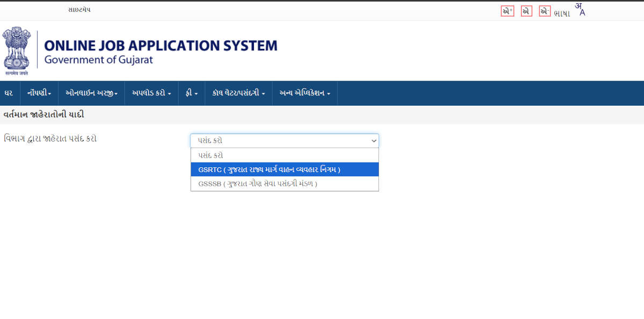
Task: Expand the અપલોડ કરો menu
Action: [x=151, y=93]
